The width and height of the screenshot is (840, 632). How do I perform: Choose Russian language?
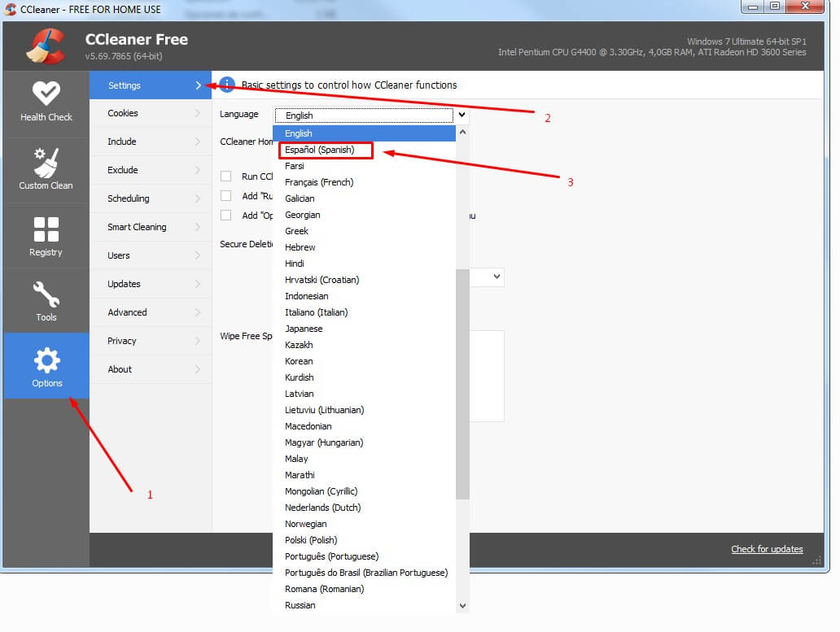[x=365, y=605]
